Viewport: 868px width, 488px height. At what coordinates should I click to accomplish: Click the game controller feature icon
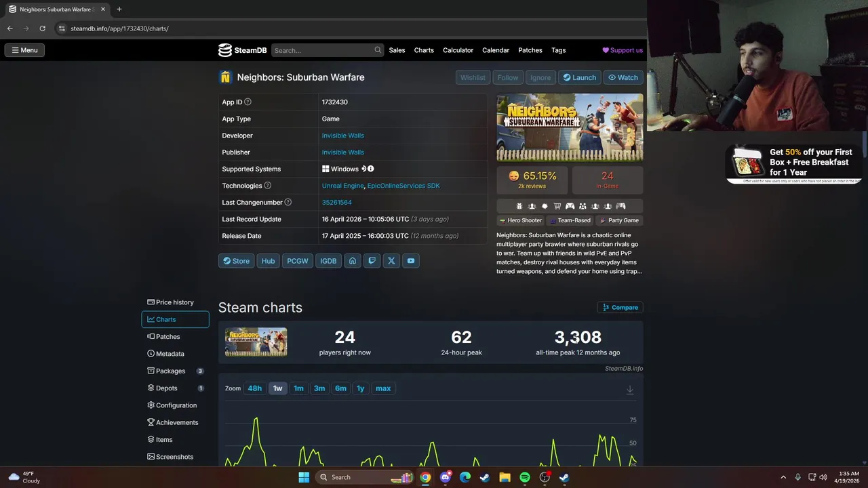(570, 206)
